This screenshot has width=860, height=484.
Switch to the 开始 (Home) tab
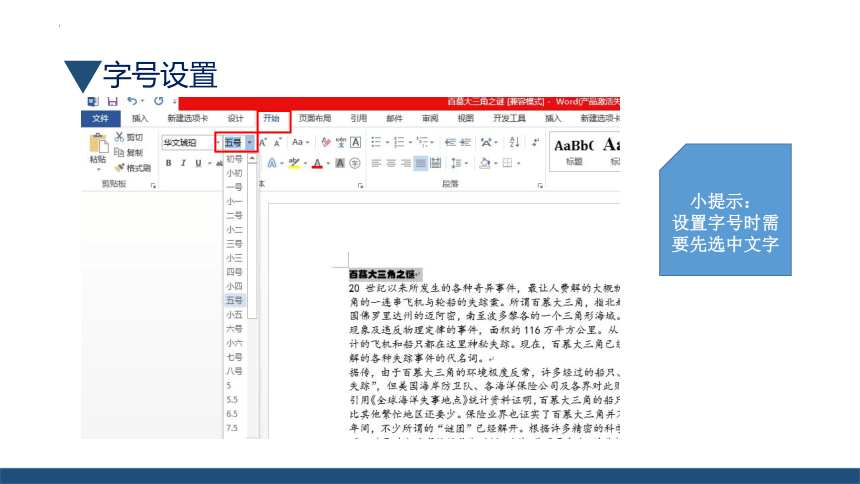[271, 119]
